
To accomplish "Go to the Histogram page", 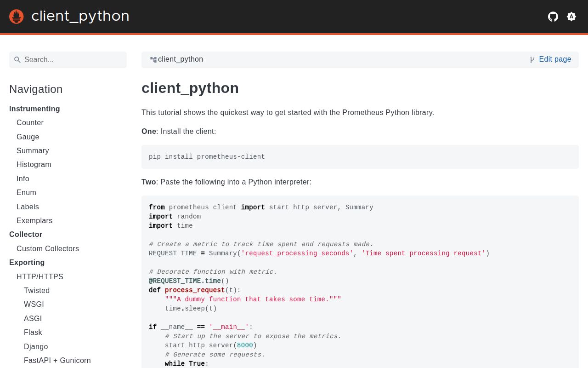I will 34,165.
